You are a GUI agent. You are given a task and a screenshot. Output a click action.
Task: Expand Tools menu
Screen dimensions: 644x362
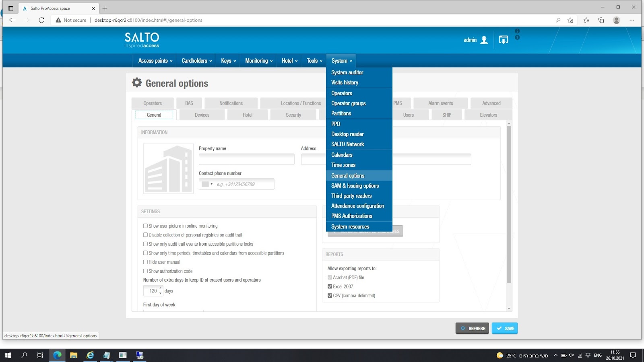[314, 61]
